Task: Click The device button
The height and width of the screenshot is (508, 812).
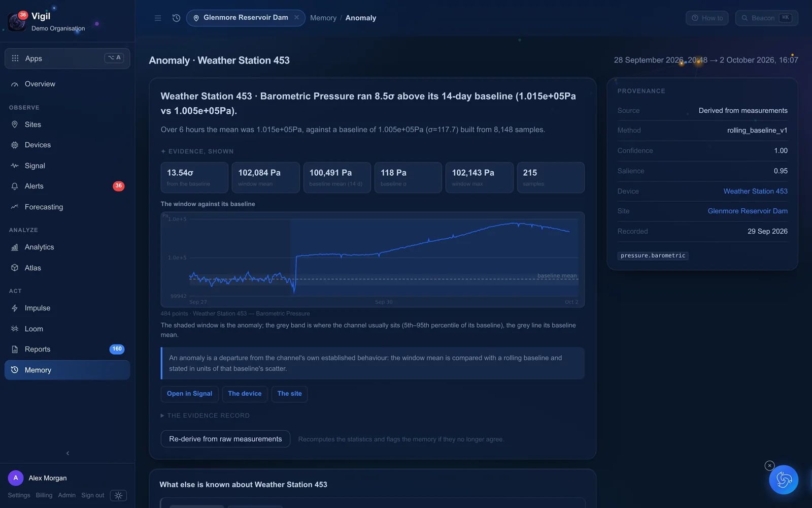Action: (245, 394)
